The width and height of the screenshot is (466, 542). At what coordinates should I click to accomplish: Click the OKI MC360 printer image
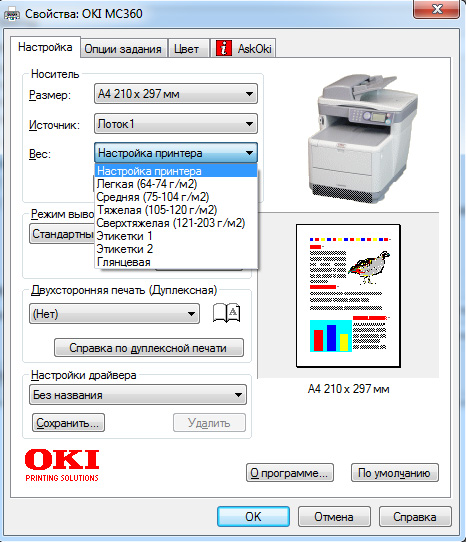363,138
